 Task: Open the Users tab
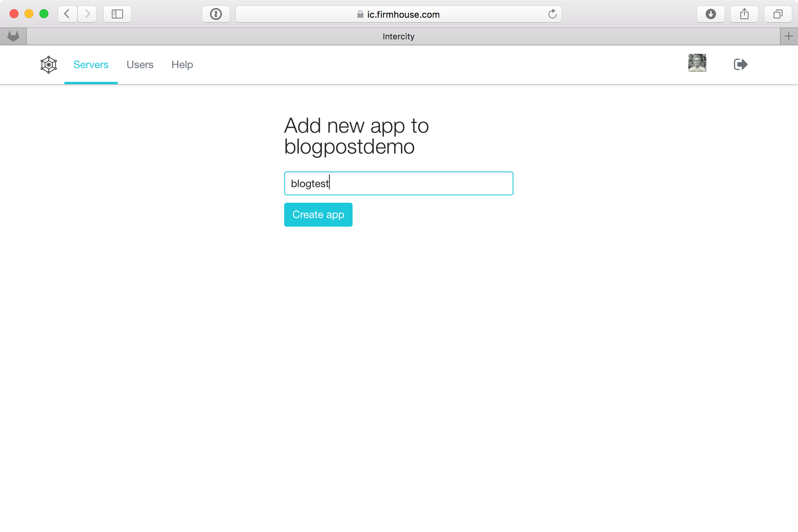pos(140,65)
